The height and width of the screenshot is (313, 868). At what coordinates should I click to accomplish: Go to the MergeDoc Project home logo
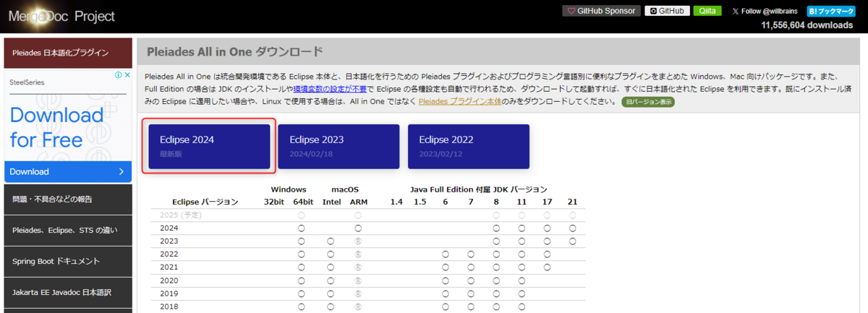coord(61,16)
